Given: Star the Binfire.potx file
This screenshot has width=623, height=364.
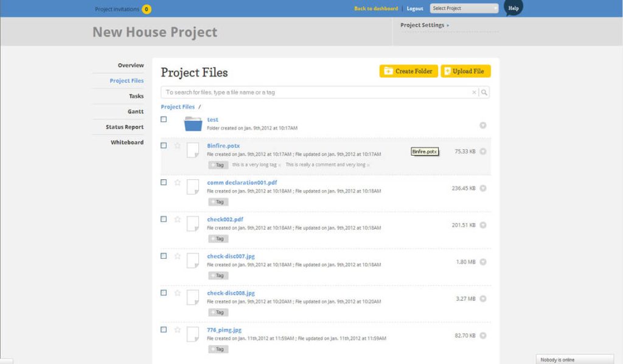Looking at the screenshot, I should click(x=178, y=146).
